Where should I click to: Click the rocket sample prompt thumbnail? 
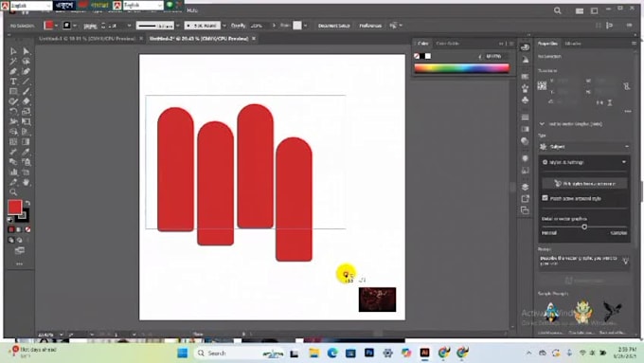tap(551, 312)
